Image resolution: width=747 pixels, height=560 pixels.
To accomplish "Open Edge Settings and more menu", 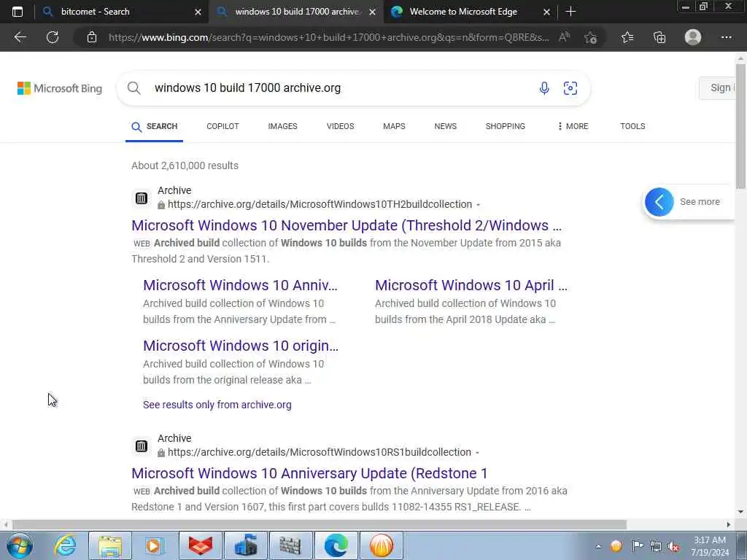I will [x=726, y=37].
